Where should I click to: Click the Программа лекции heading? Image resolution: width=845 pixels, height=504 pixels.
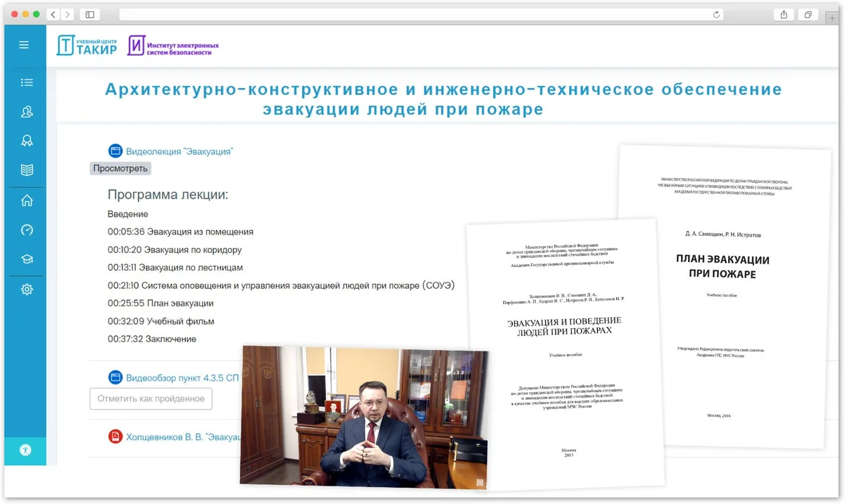point(168,195)
